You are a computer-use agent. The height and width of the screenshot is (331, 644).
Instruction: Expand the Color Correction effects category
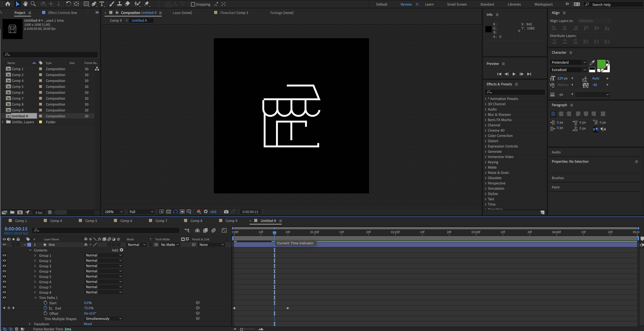(x=500, y=136)
